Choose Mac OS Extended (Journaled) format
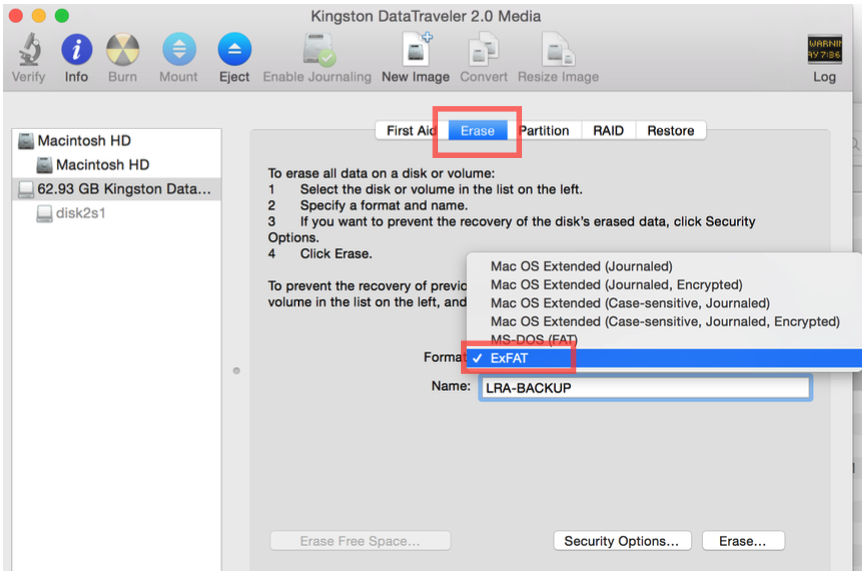The width and height of the screenshot is (868, 575). coord(664,266)
